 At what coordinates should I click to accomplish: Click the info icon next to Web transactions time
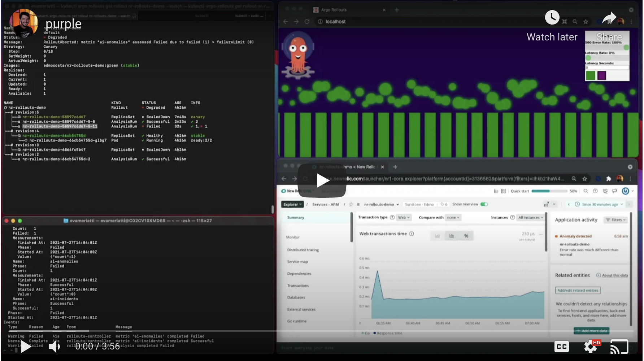pos(412,234)
